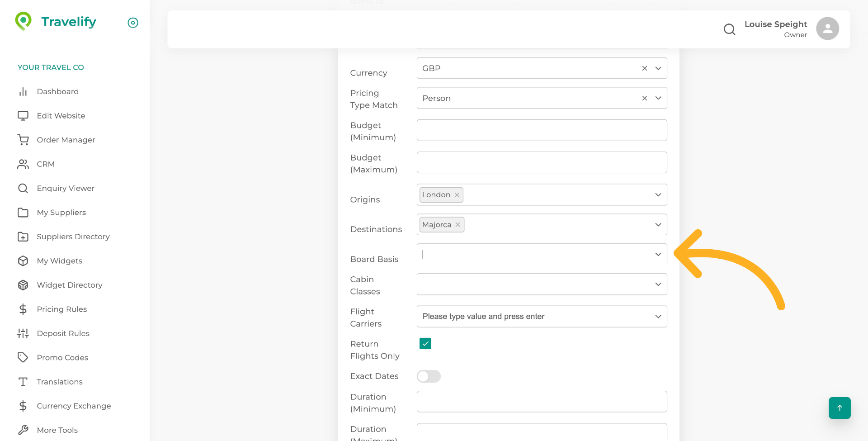
Task: Click the Enquiry Viewer magnifier icon
Action: [x=23, y=188]
